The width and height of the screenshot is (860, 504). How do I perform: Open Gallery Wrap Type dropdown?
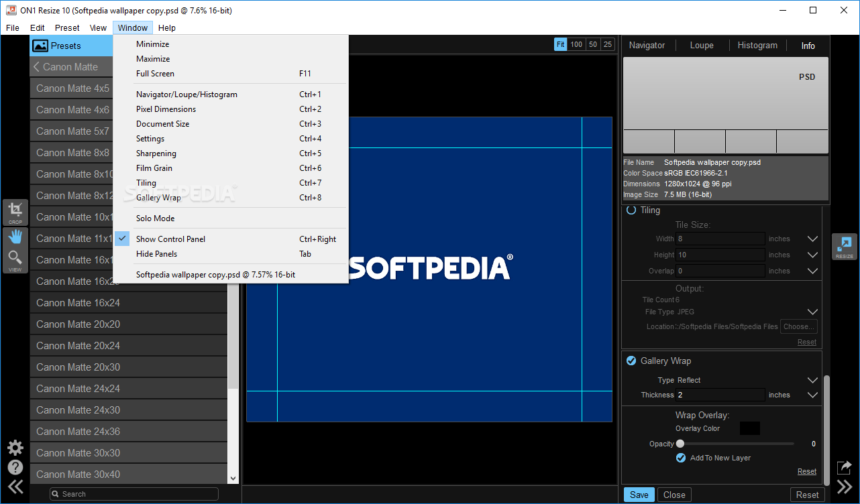(812, 380)
